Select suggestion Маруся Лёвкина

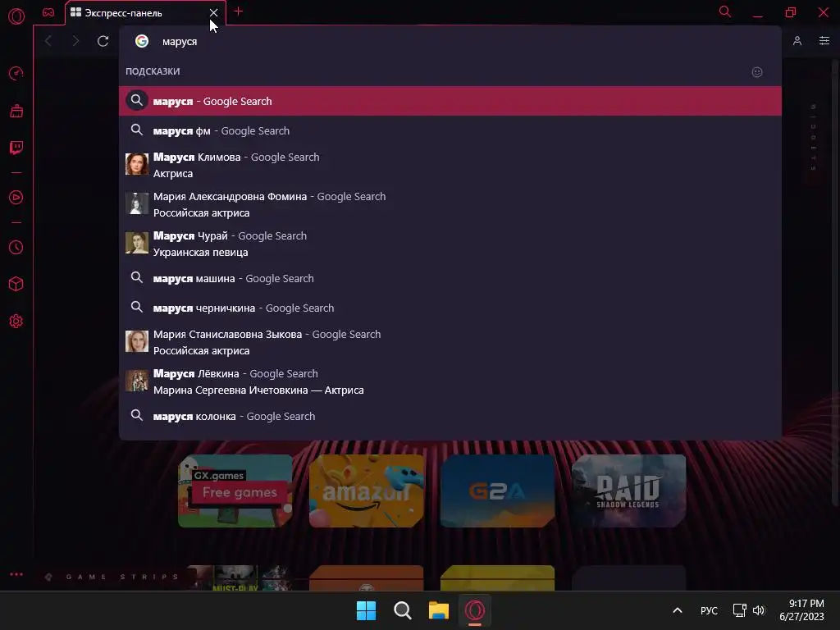[450, 381]
